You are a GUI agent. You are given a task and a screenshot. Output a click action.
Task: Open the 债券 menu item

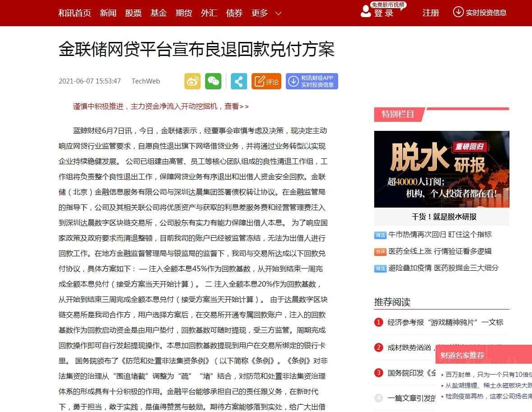point(234,13)
